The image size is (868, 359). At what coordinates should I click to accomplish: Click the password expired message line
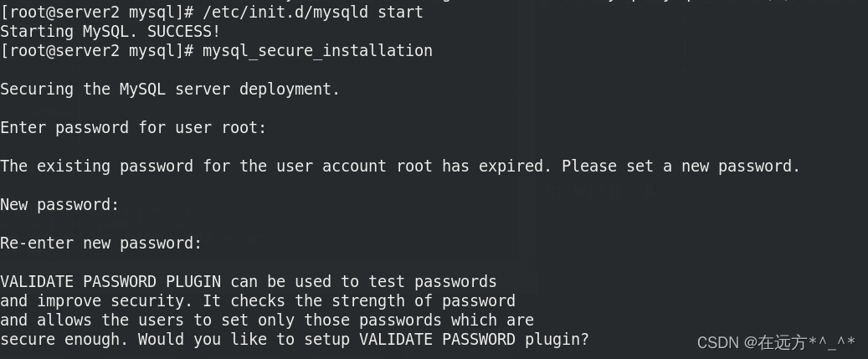coord(400,167)
